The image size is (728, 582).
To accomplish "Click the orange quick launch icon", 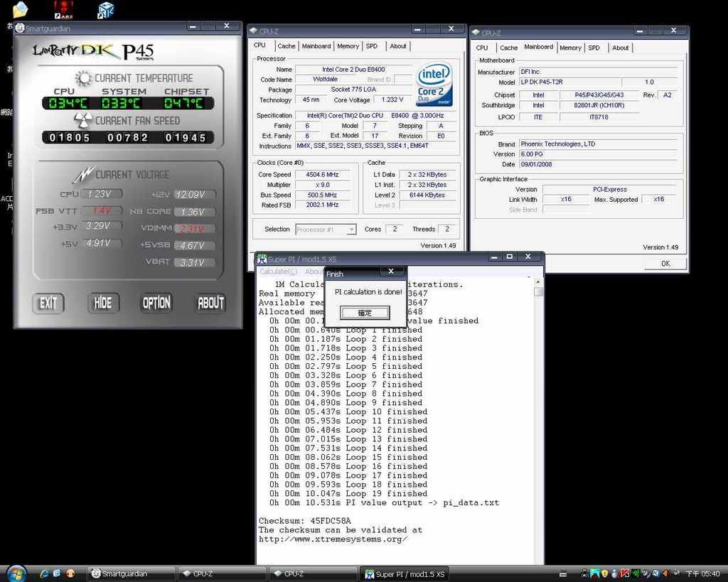I will coord(70,573).
